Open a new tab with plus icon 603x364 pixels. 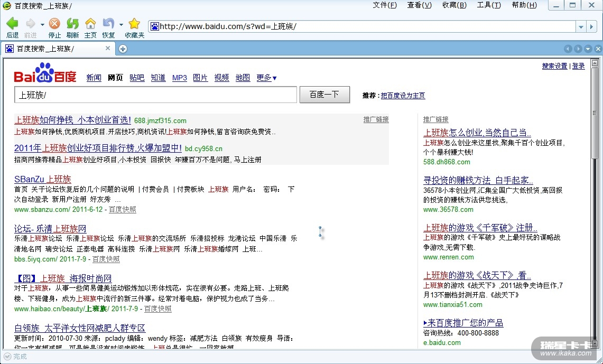123,49
